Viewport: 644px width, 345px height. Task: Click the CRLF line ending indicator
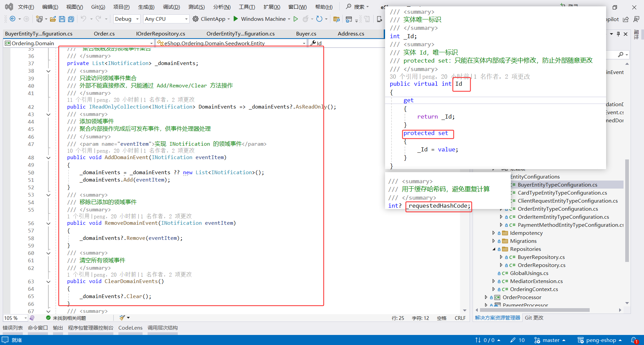point(460,318)
